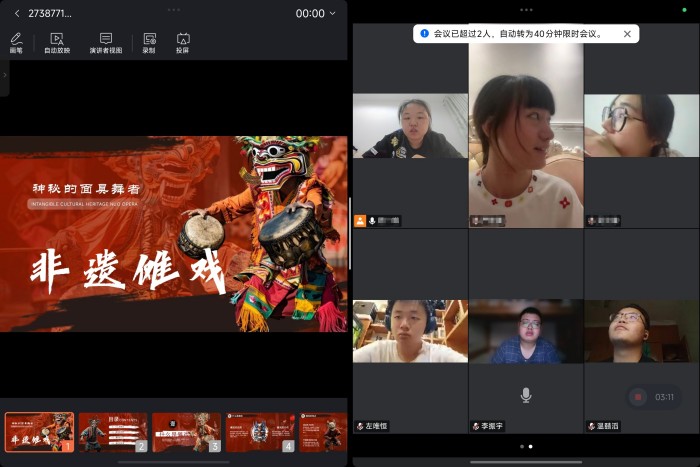Tap the 投屏 screen cast icon
Viewport: 700px width, 467px height.
[x=183, y=42]
